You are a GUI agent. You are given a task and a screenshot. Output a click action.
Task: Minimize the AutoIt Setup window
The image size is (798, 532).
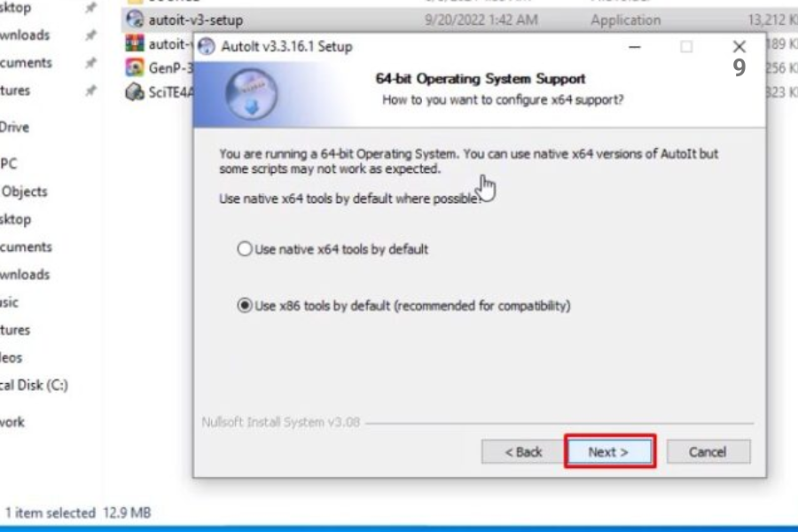pyautogui.click(x=635, y=47)
